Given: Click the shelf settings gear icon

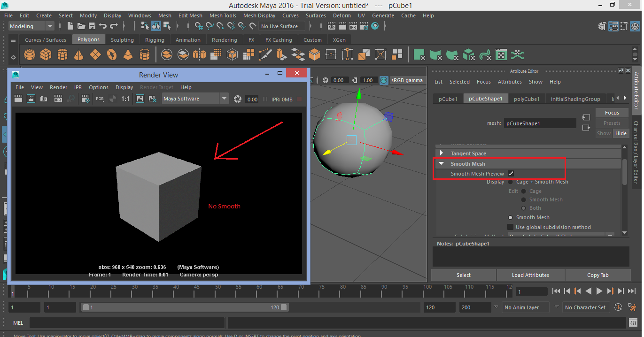Looking at the screenshot, I should click(x=13, y=57).
